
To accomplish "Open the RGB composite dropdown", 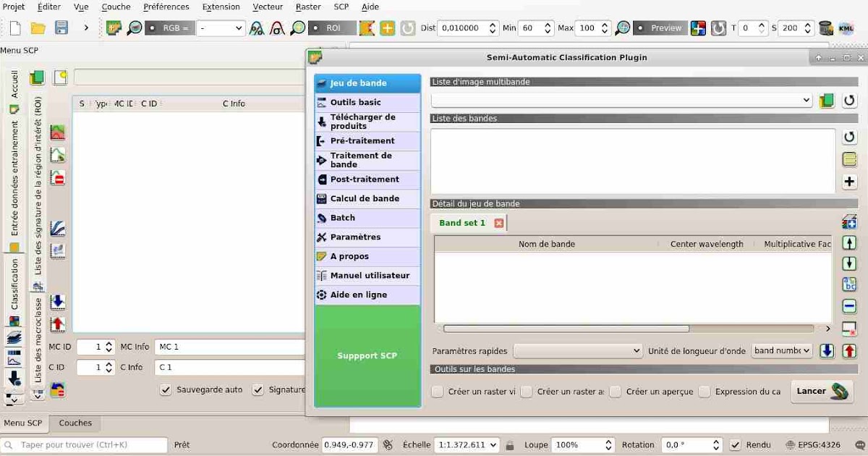I will pos(221,28).
